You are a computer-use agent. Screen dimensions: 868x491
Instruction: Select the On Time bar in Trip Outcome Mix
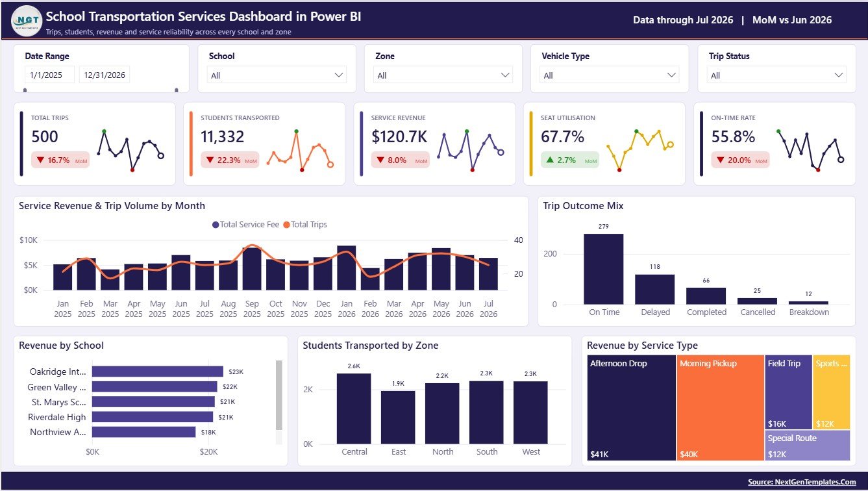[x=604, y=269]
